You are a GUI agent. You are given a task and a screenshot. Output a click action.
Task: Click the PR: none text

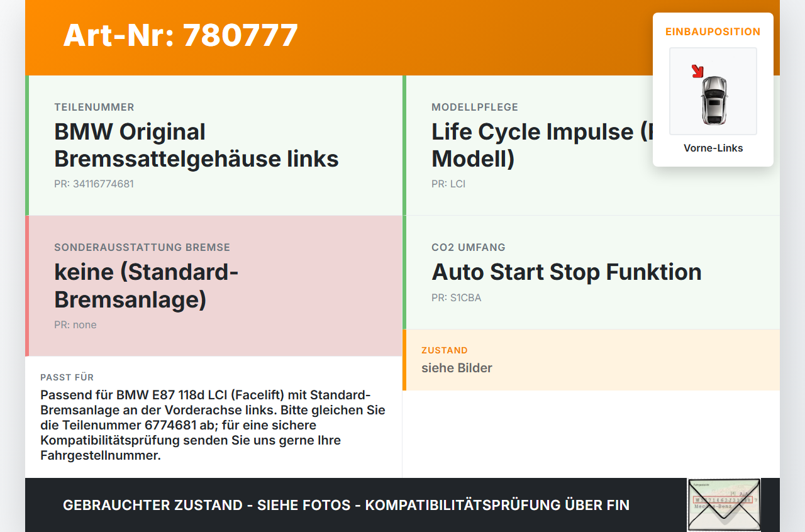tap(75, 324)
